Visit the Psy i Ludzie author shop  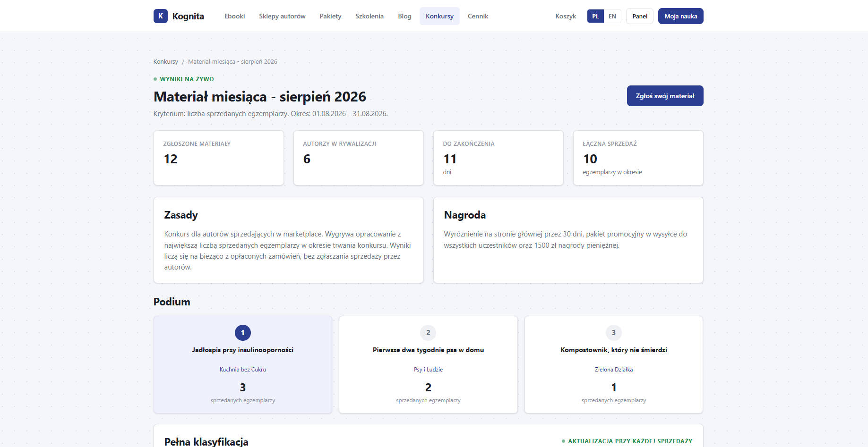point(428,370)
